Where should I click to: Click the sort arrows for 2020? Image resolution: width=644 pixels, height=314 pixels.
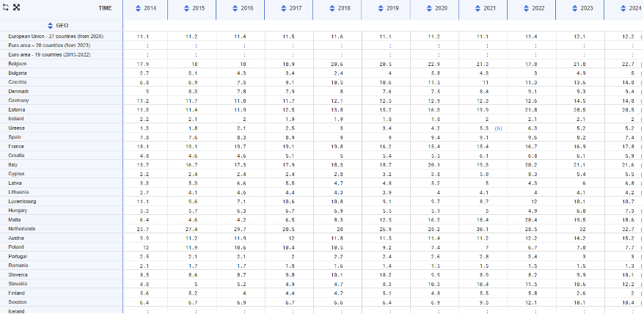pyautogui.click(x=429, y=8)
